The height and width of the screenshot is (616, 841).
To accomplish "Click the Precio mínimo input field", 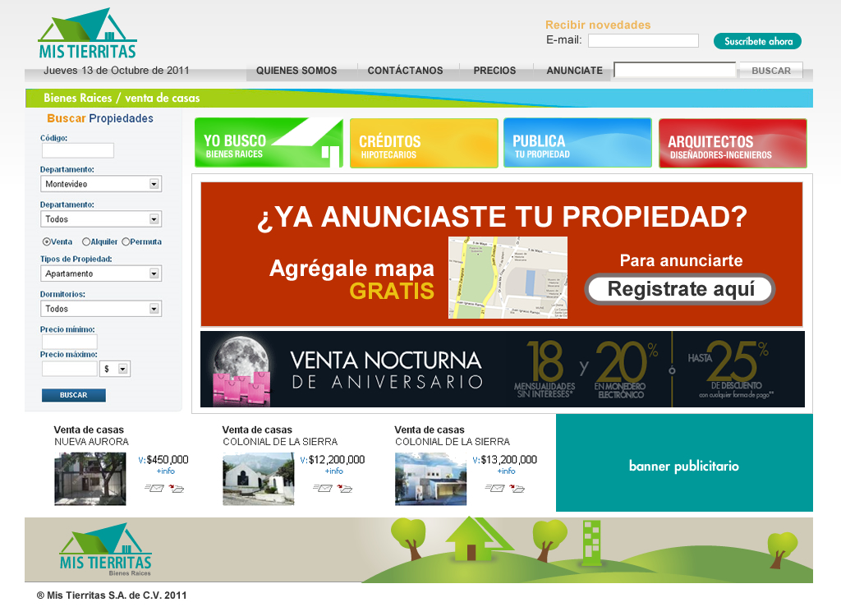I will coord(70,342).
